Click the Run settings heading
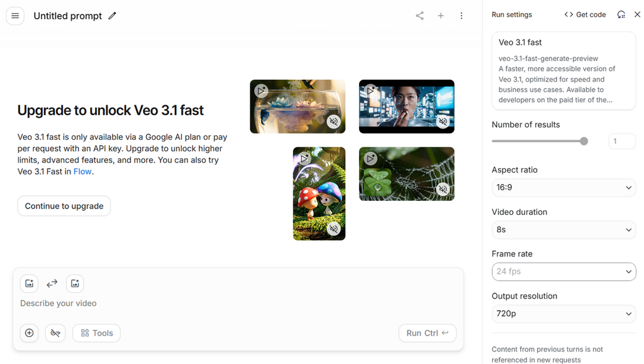Viewport: 644px width, 364px height. click(512, 15)
